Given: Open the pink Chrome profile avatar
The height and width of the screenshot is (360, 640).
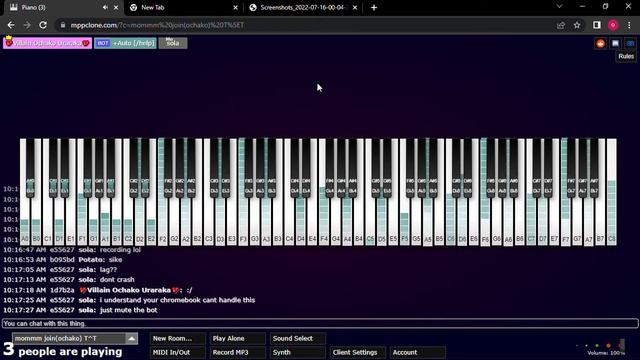Looking at the screenshot, I should (613, 25).
